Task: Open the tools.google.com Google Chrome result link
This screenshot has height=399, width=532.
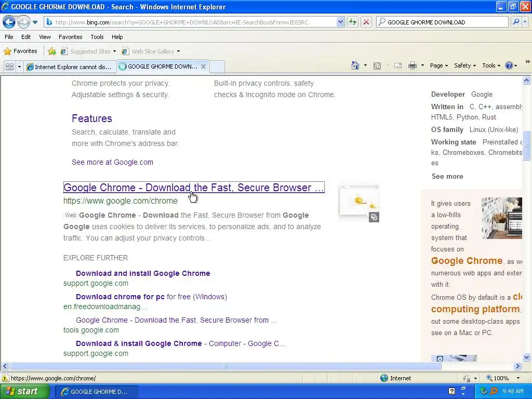Action: click(177, 320)
